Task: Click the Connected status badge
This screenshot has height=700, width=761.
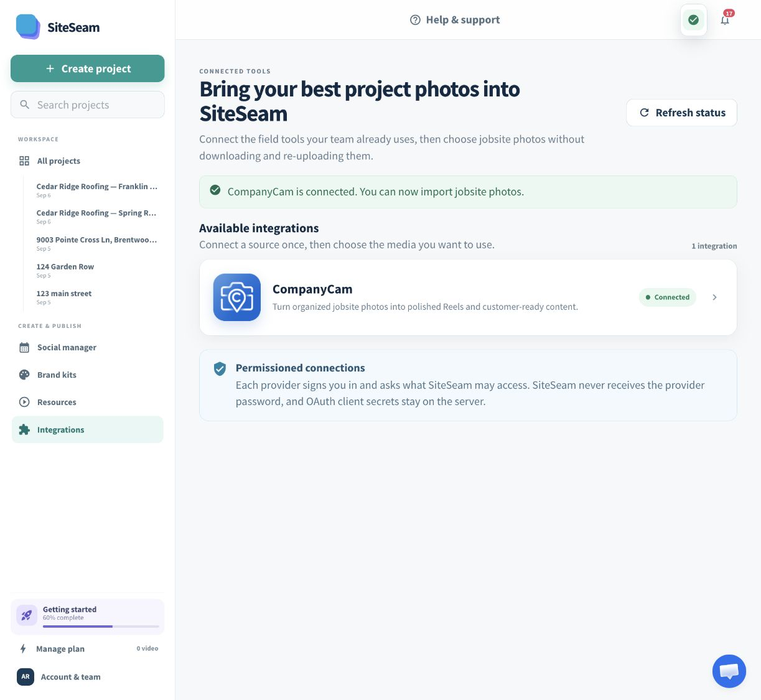Action: pyautogui.click(x=668, y=297)
